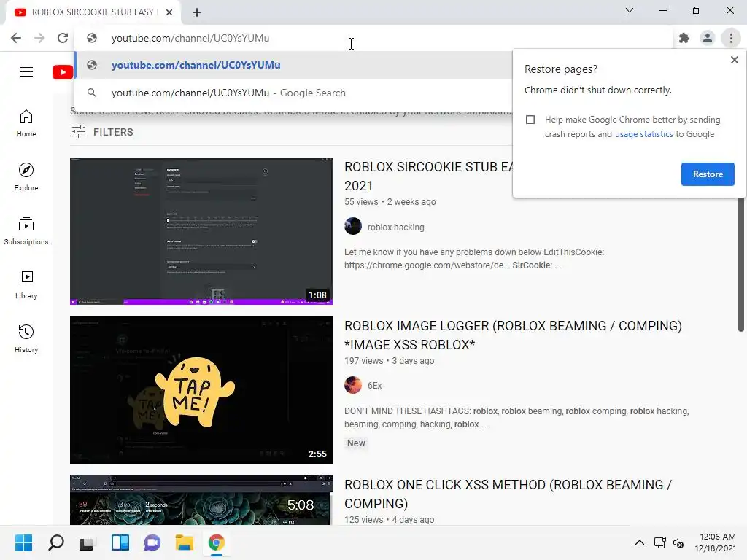Click the network tray icon
Screen dimensions: 747x560
(x=659, y=542)
